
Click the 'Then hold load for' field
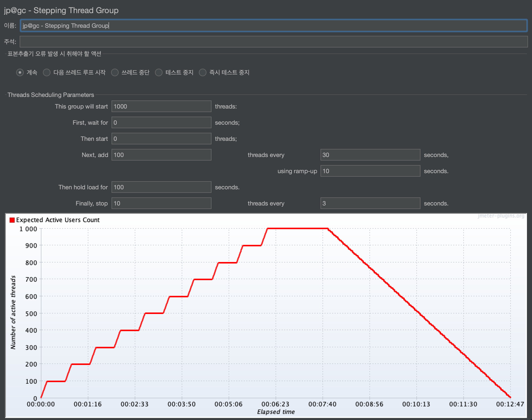(161, 187)
